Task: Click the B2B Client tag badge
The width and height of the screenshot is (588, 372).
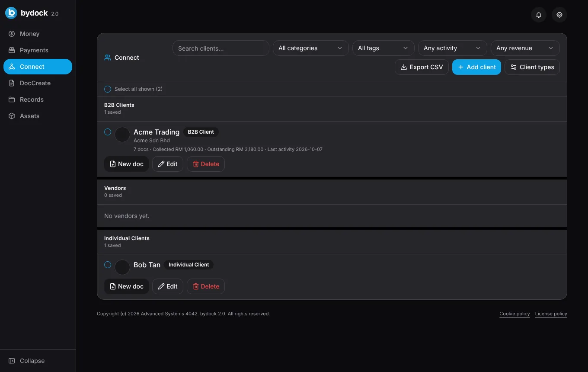Action: [201, 132]
